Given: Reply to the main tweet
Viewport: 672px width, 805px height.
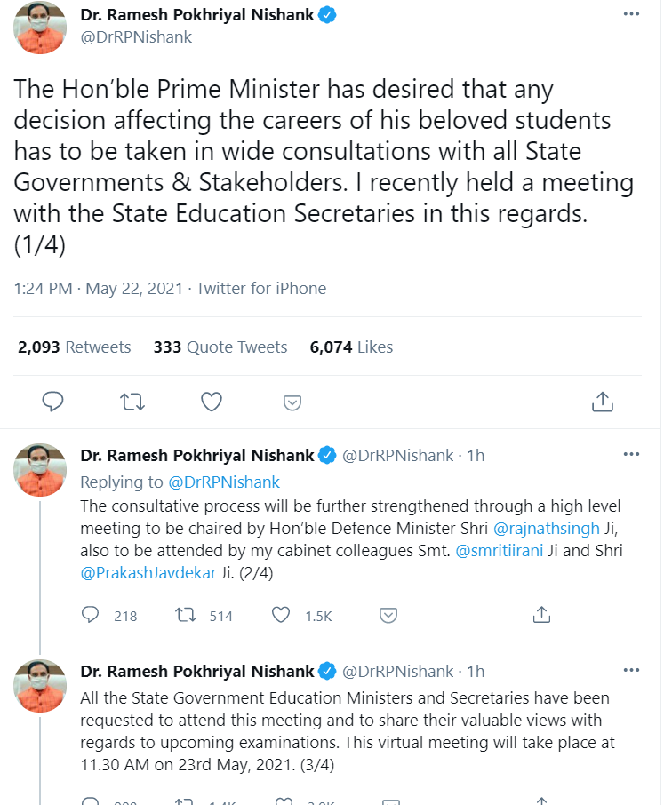Looking at the screenshot, I should (x=52, y=402).
